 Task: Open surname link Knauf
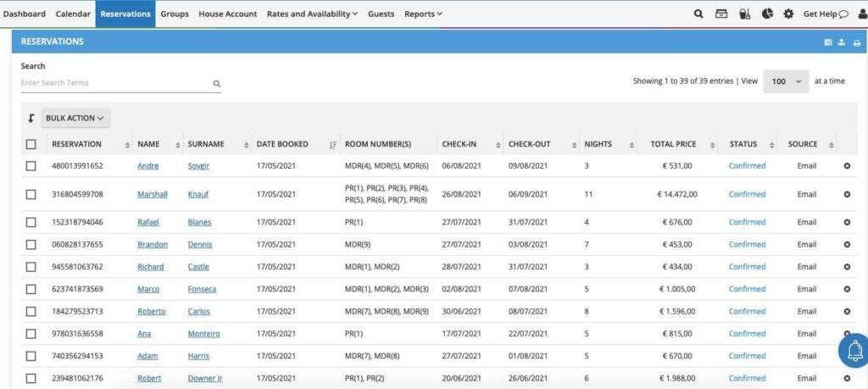pos(198,194)
